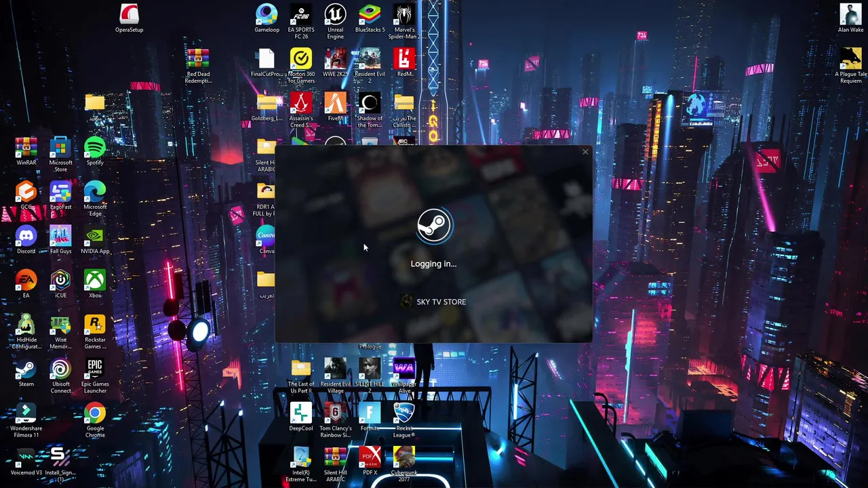The width and height of the screenshot is (868, 488).
Task: Launch the Fortnite shortcut
Action: (370, 416)
